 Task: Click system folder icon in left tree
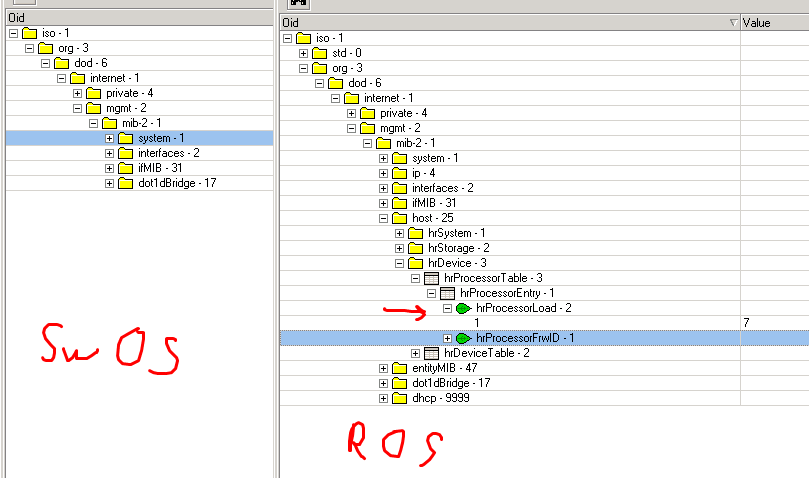[x=125, y=138]
